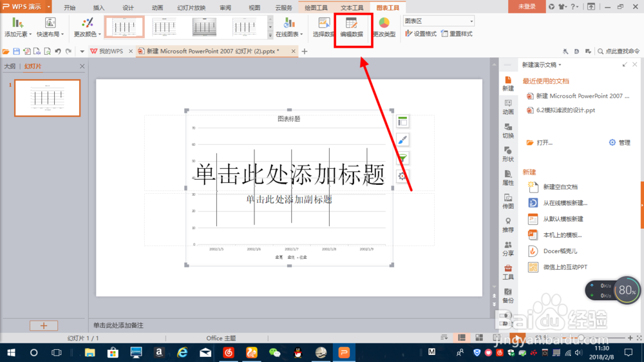Open 分享 share panel in sidebar
This screenshot has width=644, height=362.
pyautogui.click(x=508, y=249)
